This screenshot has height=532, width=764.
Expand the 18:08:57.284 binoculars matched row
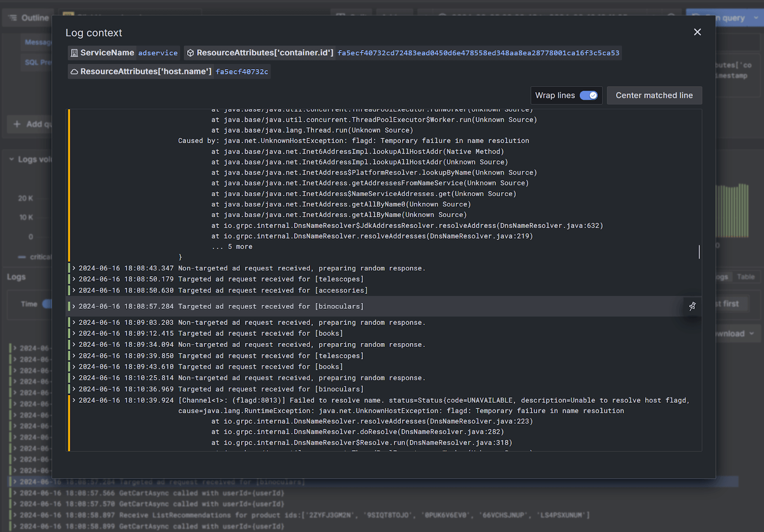click(x=74, y=306)
